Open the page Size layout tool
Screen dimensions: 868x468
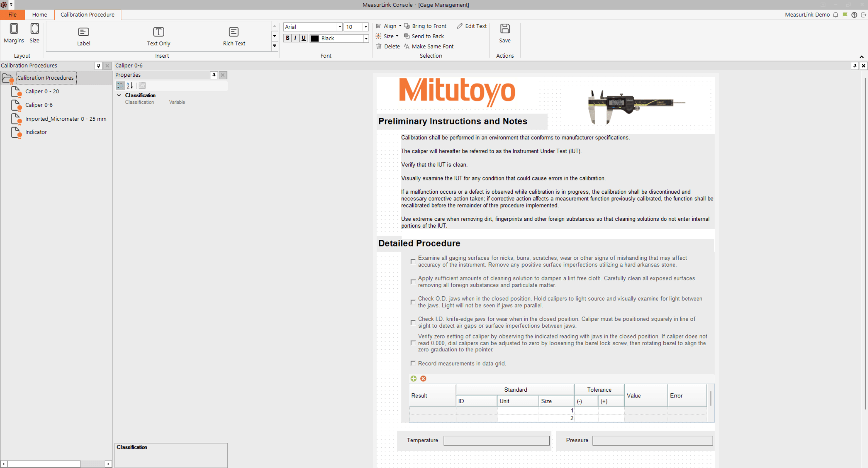[x=34, y=33]
